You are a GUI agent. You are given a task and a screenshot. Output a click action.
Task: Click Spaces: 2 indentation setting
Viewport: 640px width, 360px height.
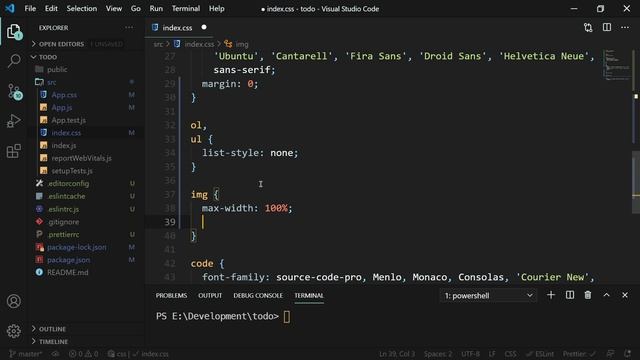438,354
